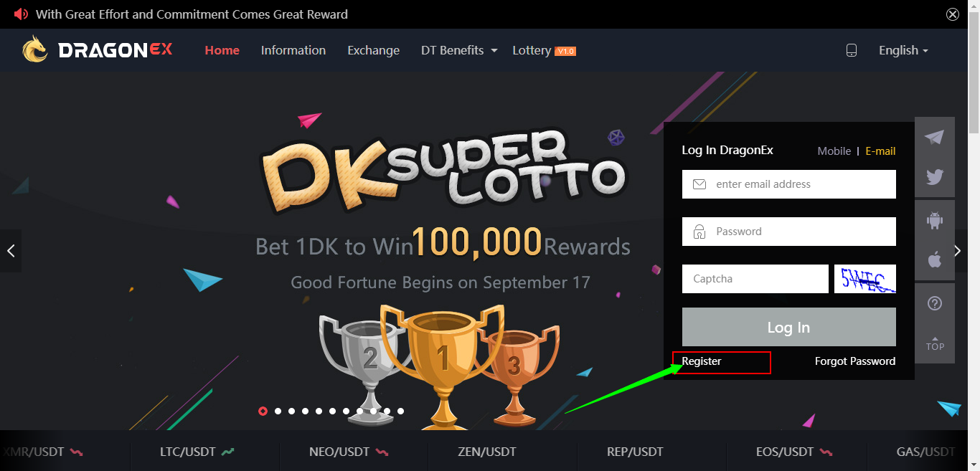980x471 pixels.
Task: Switch login to the Mobile tab
Action: pyautogui.click(x=834, y=151)
